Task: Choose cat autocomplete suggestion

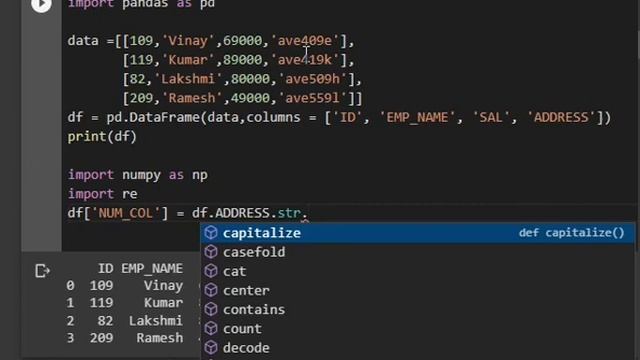Action: click(x=418, y=271)
